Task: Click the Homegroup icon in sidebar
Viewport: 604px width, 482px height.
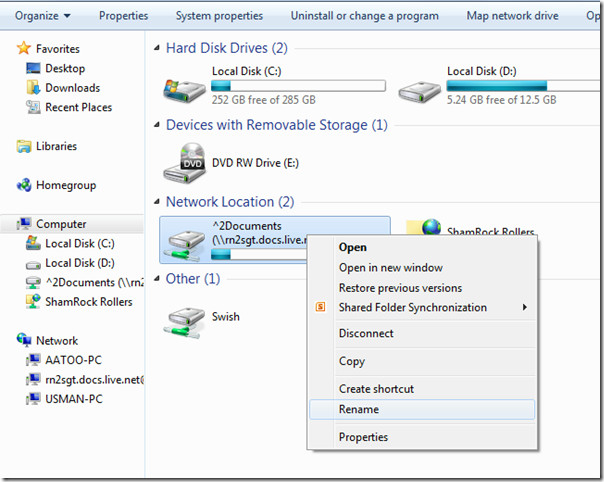Action: 24,185
